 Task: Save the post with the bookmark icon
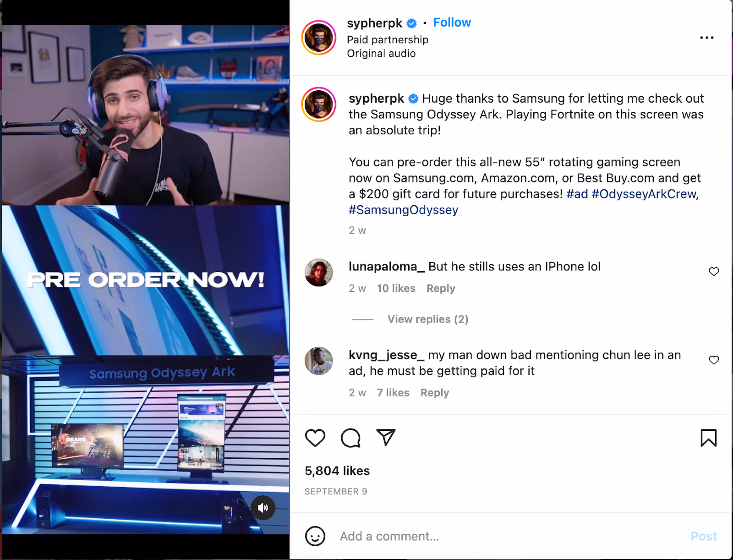tap(708, 438)
